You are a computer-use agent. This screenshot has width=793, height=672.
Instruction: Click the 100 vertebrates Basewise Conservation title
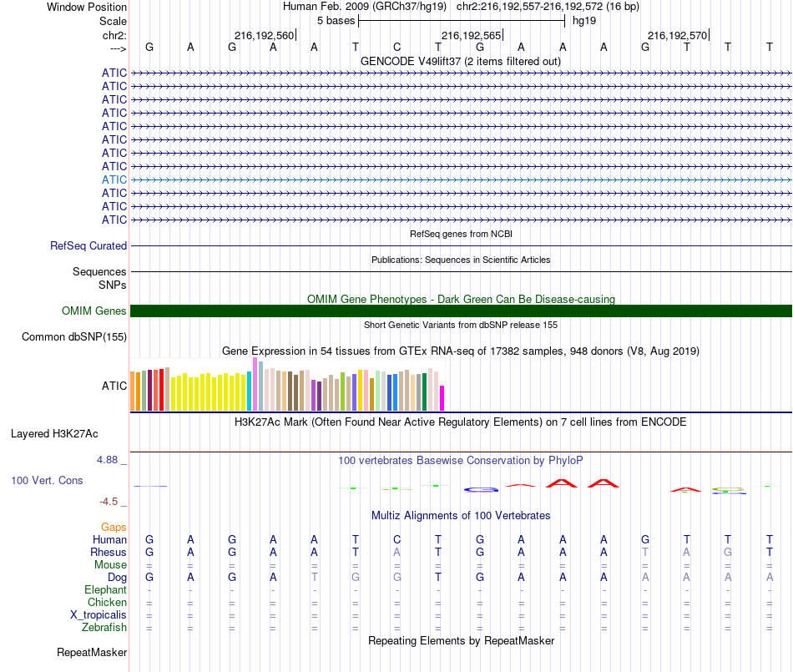pos(460,461)
